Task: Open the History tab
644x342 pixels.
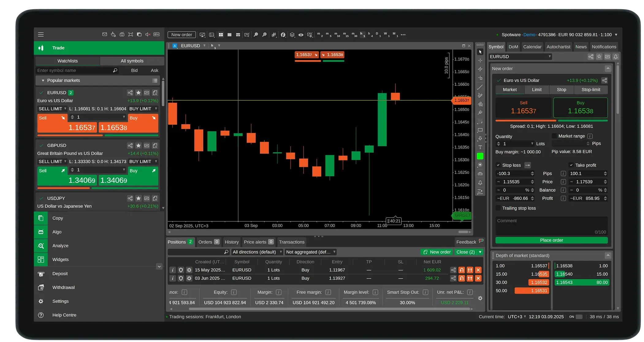Action: 231,242
